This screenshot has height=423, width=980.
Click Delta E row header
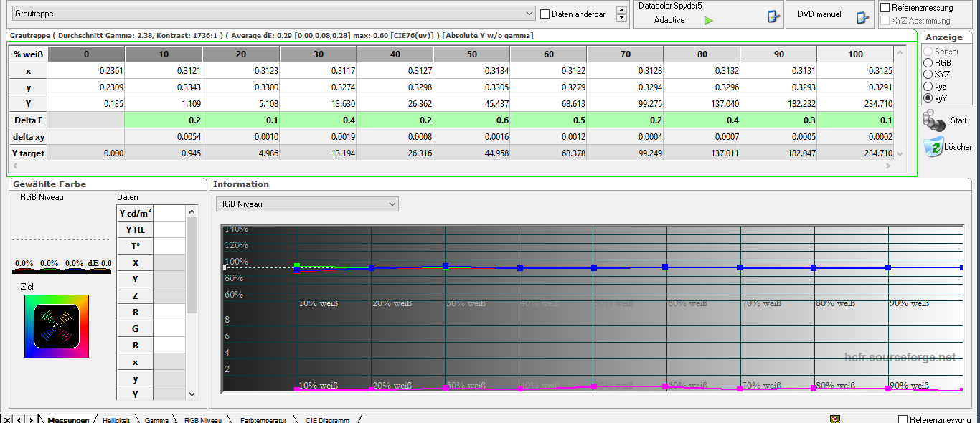28,120
